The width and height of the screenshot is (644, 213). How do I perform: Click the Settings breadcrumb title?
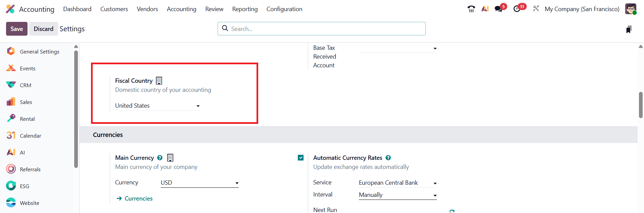tap(72, 29)
